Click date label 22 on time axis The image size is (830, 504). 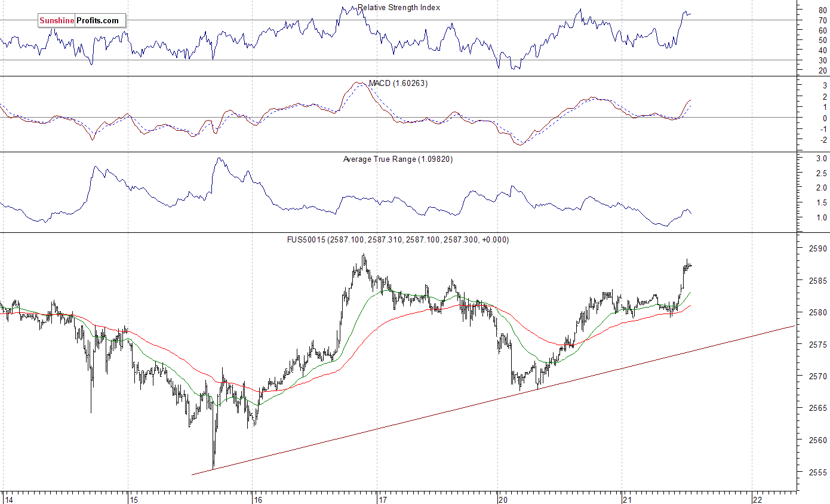757,499
